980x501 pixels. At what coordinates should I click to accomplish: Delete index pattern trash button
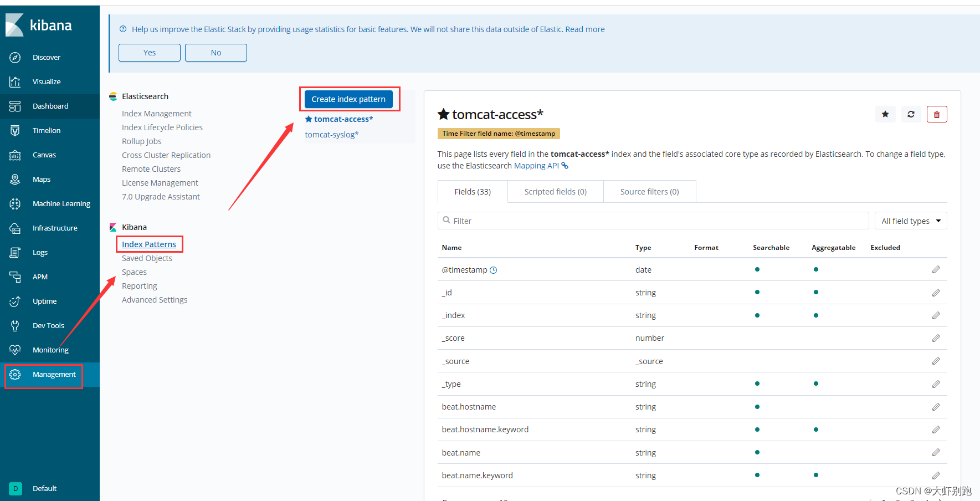click(x=937, y=114)
